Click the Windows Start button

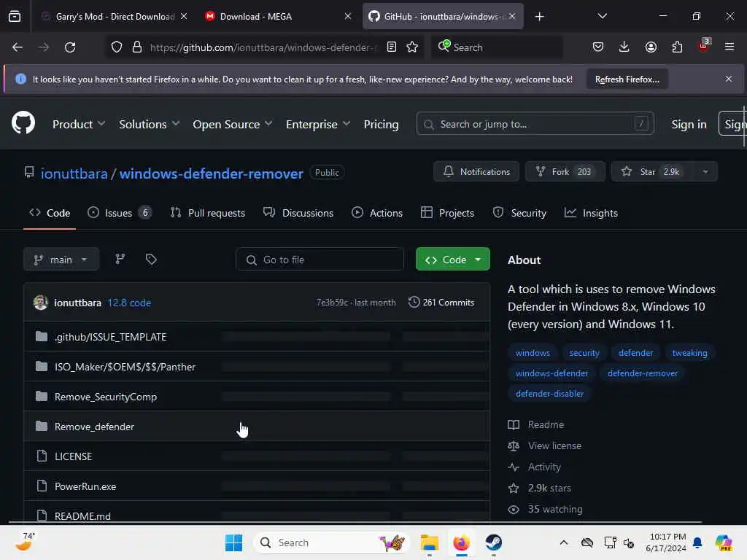233,542
